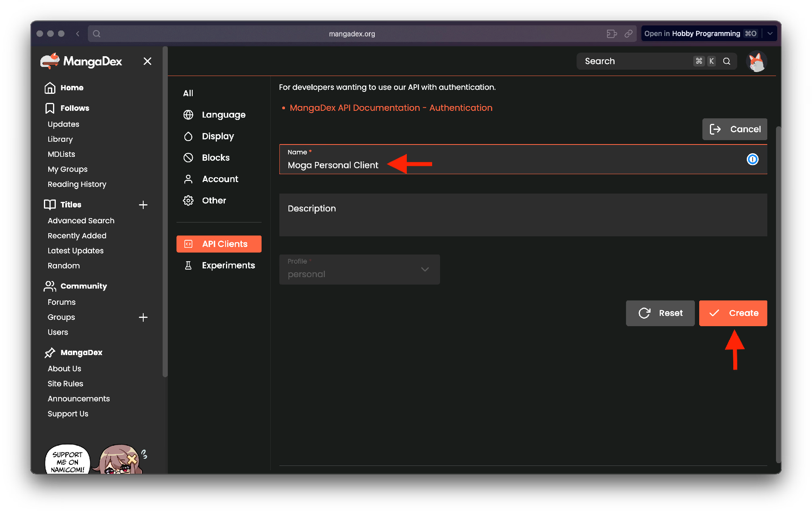Click the plus icon next to Titles
Screen dimensions: 812x513
click(143, 205)
